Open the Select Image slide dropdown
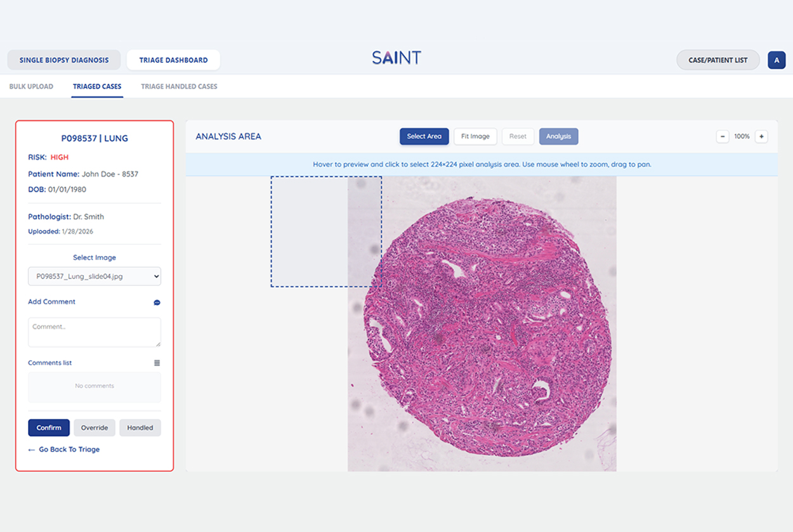Viewport: 793px width, 532px height. tap(95, 276)
